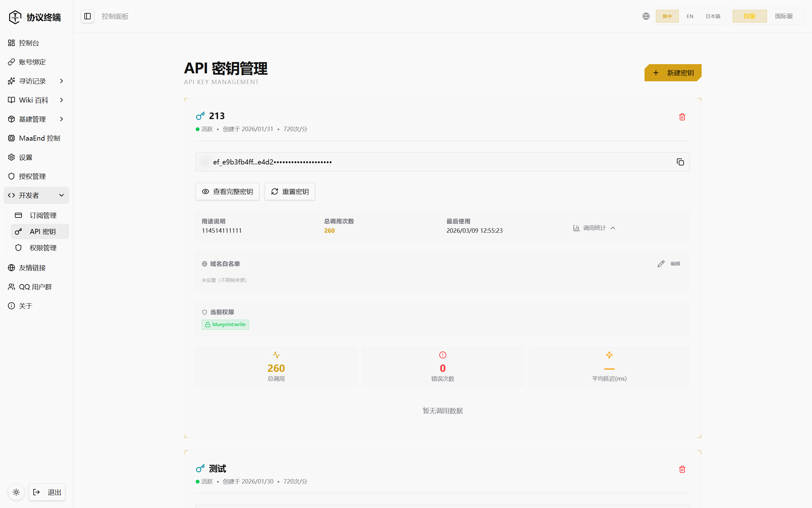Open 设置 page

click(36, 157)
